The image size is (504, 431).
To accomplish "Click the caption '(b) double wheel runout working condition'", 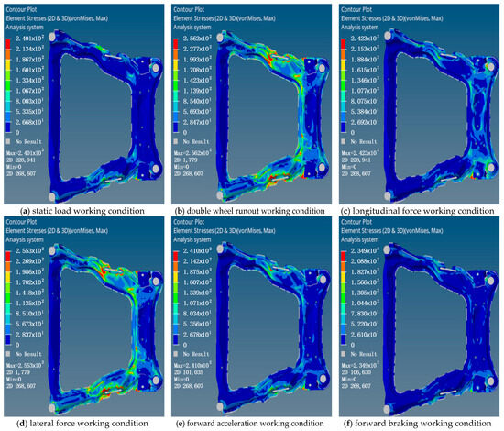I will pyautogui.click(x=250, y=211).
